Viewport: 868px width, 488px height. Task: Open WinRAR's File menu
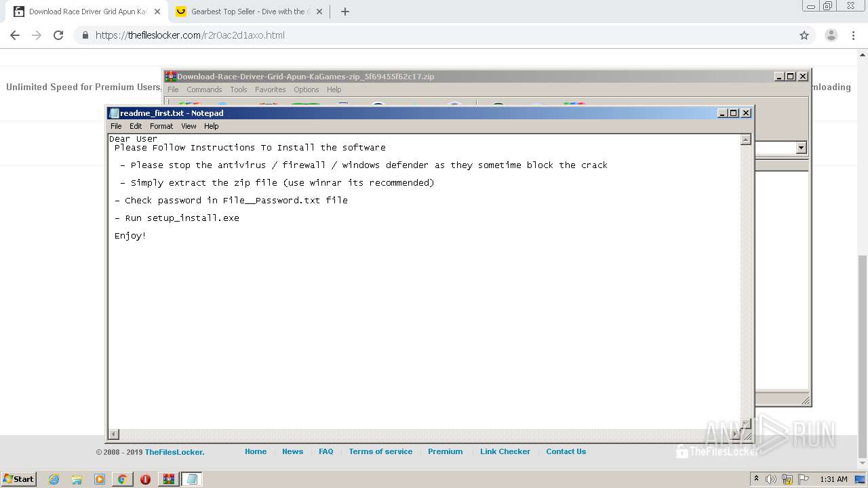173,89
